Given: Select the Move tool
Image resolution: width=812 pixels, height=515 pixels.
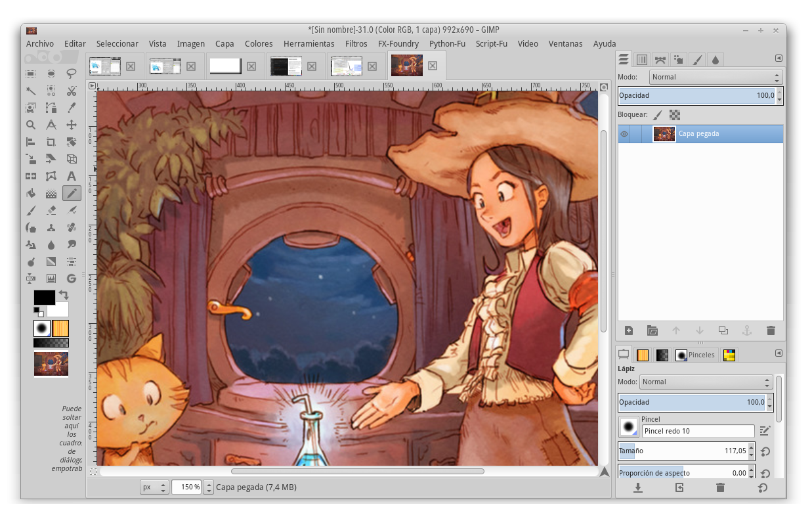Looking at the screenshot, I should [x=72, y=125].
